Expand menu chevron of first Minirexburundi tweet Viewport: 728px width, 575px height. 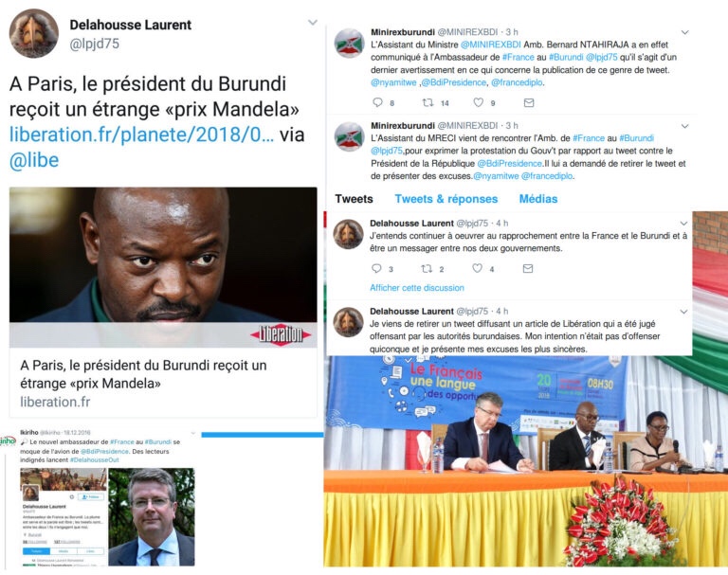[x=684, y=32]
